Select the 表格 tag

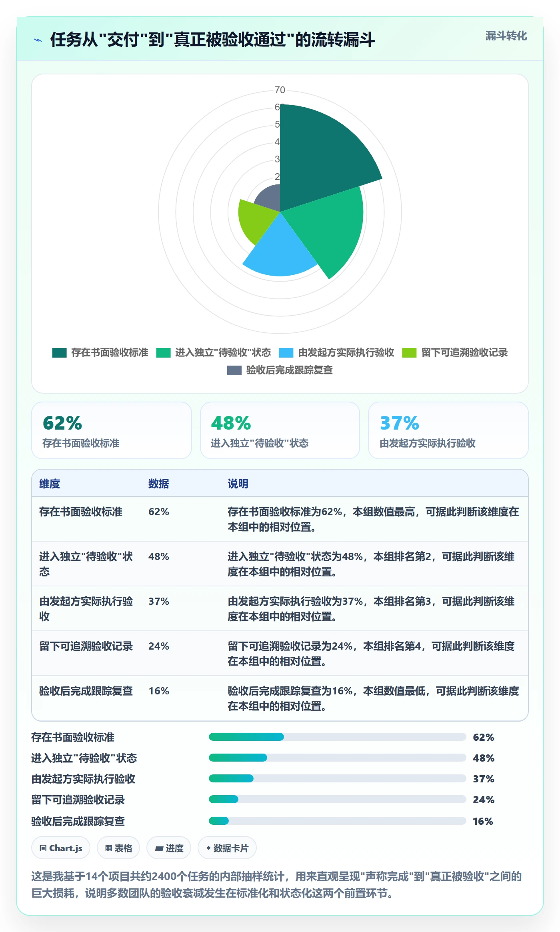coord(118,848)
